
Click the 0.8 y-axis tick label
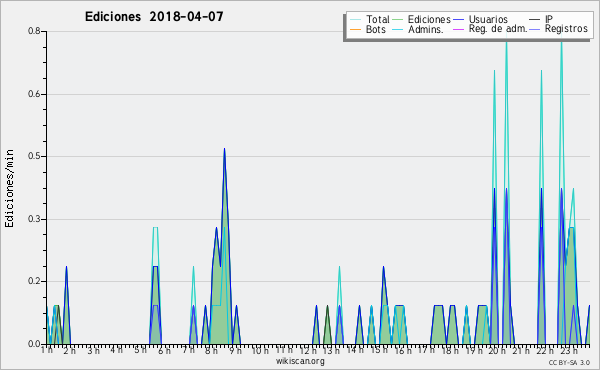point(34,31)
